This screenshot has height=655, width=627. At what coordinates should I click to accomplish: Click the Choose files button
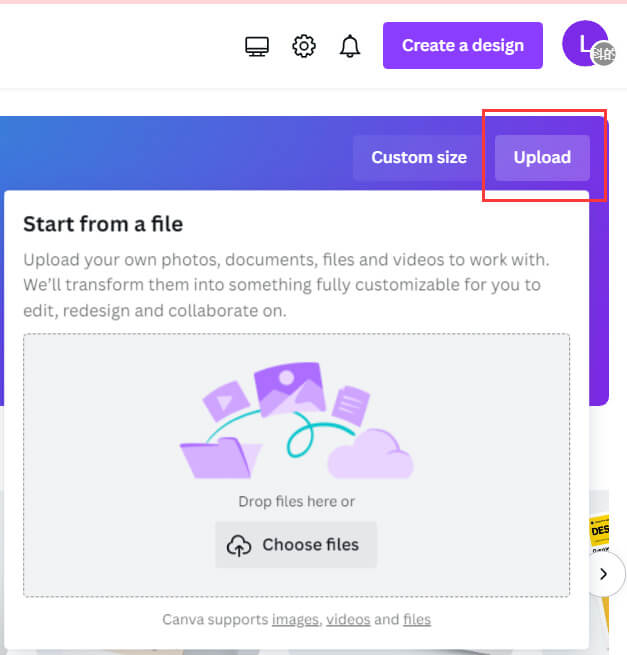point(296,545)
